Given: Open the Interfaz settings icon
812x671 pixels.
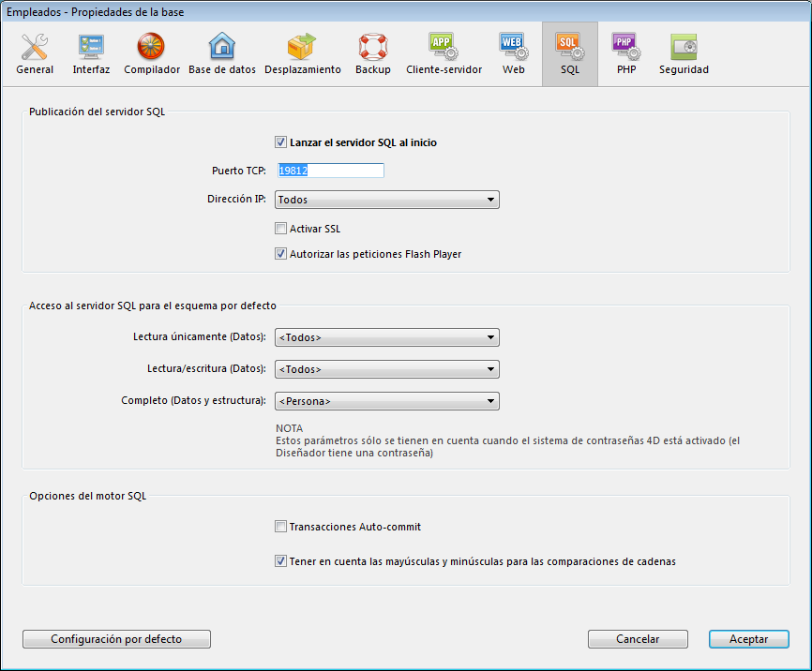Looking at the screenshot, I should 91,47.
